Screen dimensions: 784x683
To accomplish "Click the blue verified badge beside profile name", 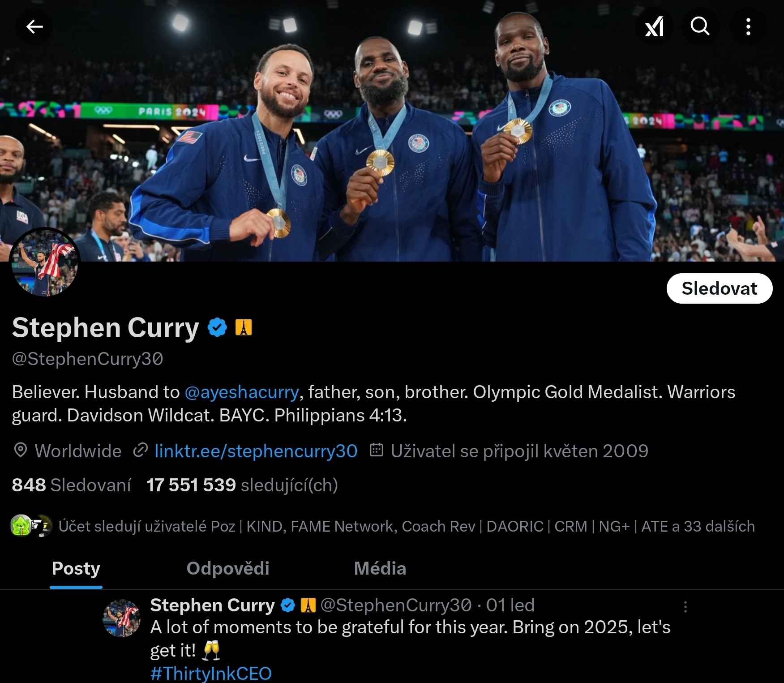I will (217, 327).
